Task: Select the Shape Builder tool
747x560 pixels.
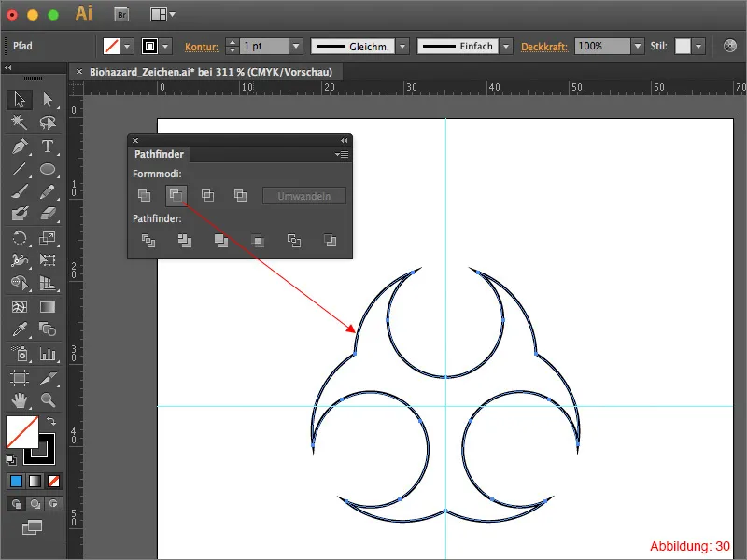Action: pos(20,283)
